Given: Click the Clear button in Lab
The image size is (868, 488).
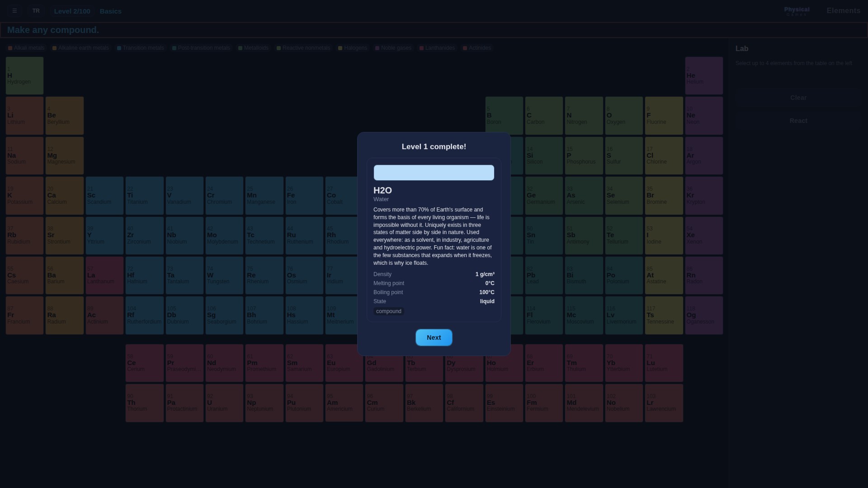Looking at the screenshot, I should (798, 98).
